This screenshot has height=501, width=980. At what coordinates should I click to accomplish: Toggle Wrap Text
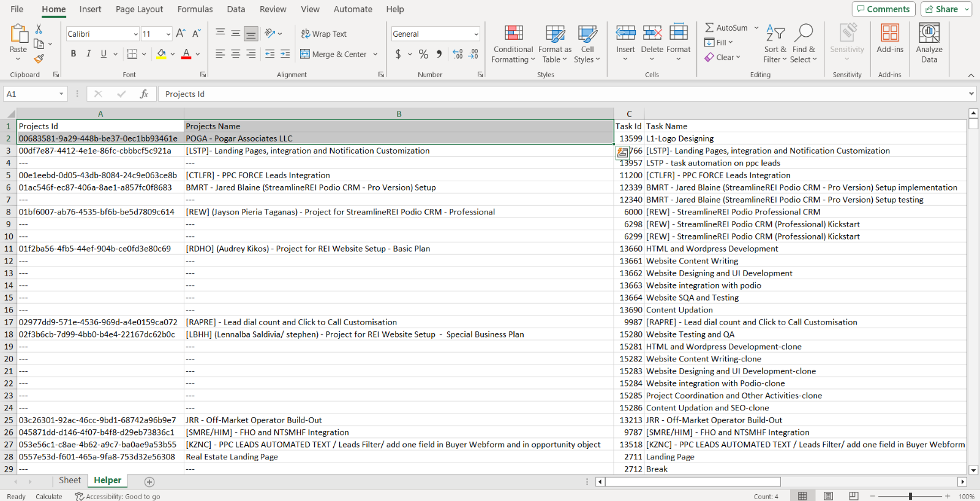pyautogui.click(x=323, y=34)
